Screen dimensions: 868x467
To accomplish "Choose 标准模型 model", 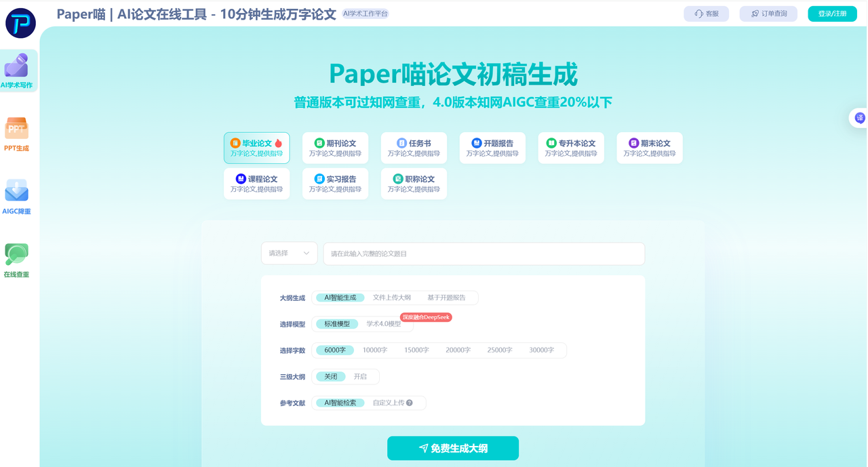I will tap(337, 324).
